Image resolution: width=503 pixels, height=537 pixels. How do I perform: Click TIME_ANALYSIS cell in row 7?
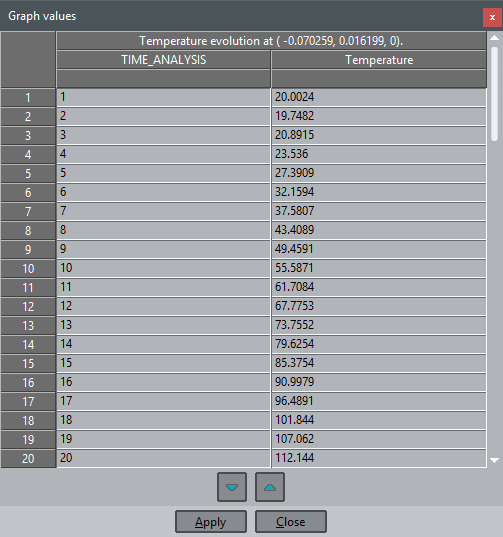tap(164, 211)
